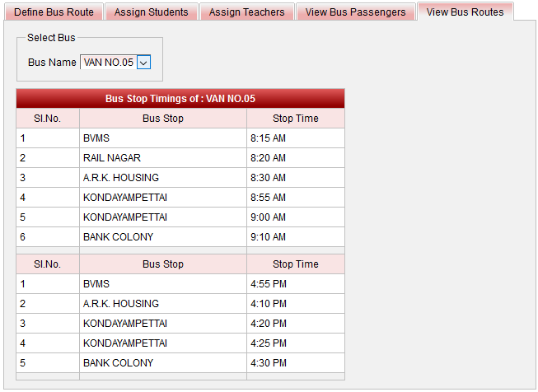Switch to Define Bus Route tab
This screenshot has width=538, height=392.
click(x=54, y=12)
